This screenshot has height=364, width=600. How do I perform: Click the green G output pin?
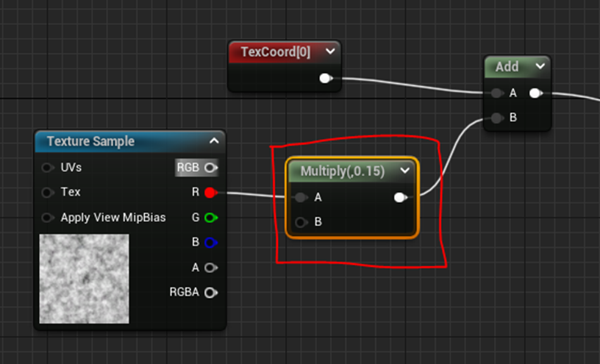[x=211, y=218]
